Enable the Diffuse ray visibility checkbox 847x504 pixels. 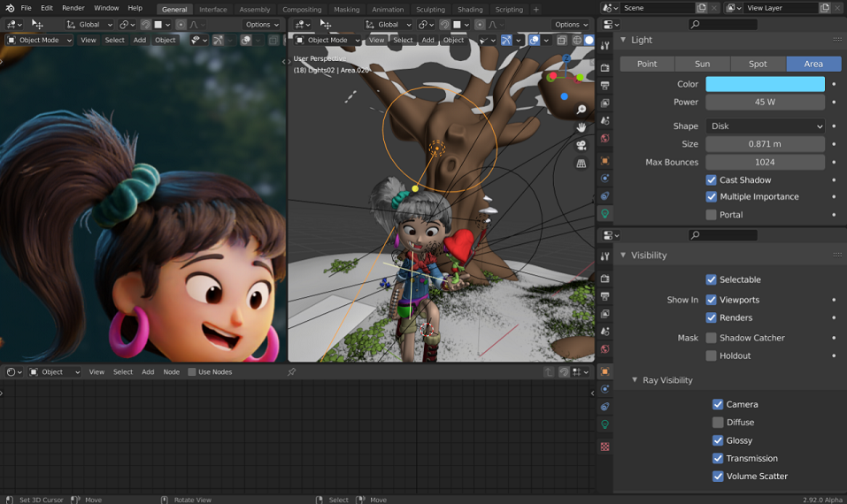[x=718, y=422]
